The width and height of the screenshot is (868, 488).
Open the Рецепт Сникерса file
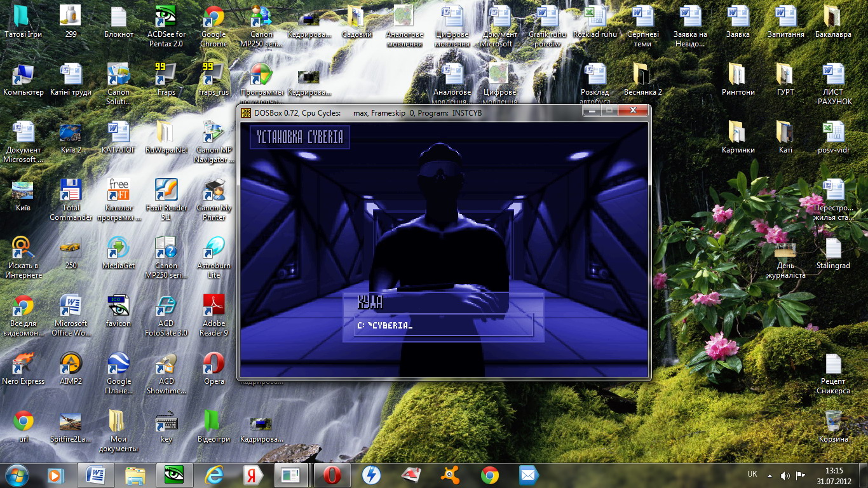[x=833, y=374]
